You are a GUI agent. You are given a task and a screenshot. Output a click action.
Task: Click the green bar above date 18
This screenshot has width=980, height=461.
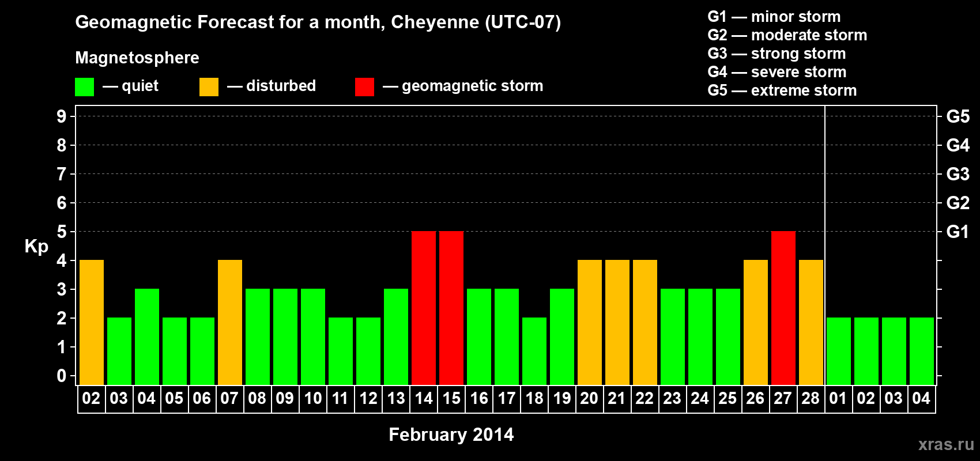tap(534, 351)
